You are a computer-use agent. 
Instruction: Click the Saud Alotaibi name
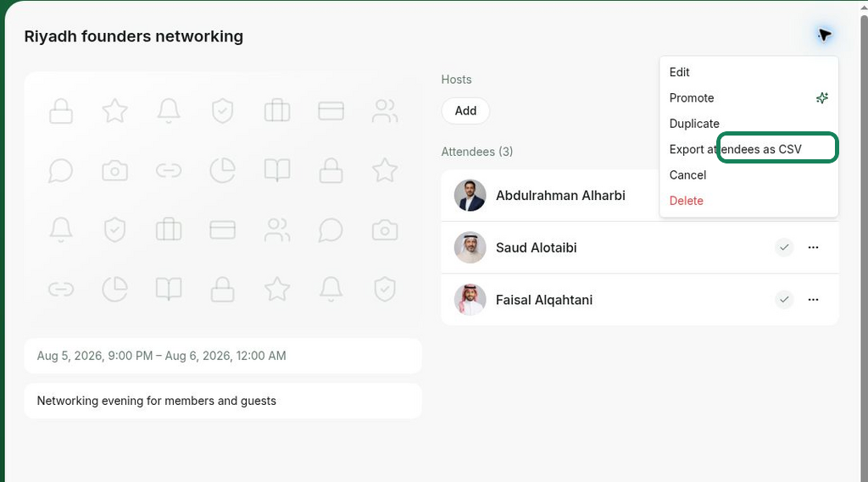[536, 247]
